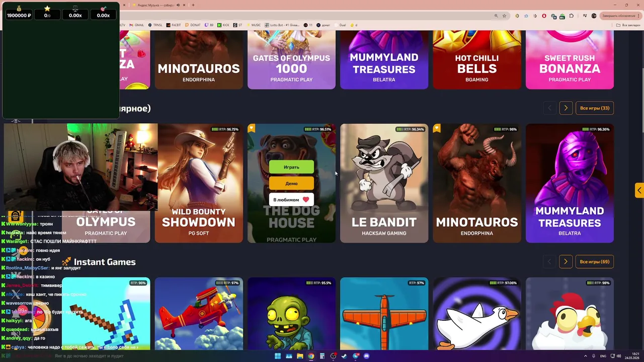This screenshot has width=644, height=362.
Task: Open the green zombie instant game
Action: pyautogui.click(x=291, y=314)
